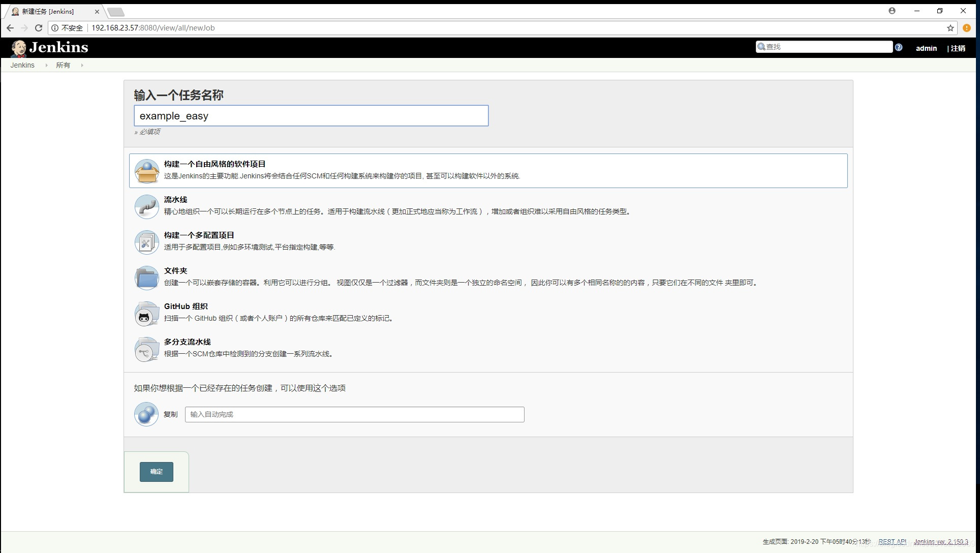Screen dimensions: 980x553
Task: Open a new browser tab
Action: tap(116, 12)
